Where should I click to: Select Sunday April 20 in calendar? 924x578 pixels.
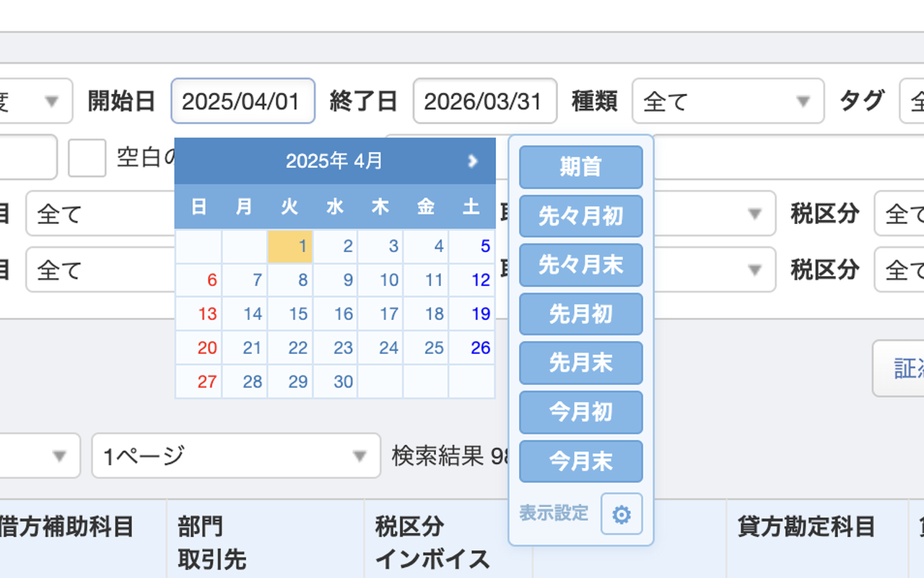click(x=199, y=348)
